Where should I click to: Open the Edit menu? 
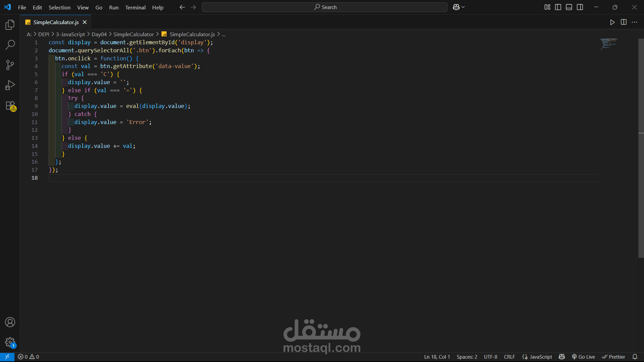[x=37, y=7]
